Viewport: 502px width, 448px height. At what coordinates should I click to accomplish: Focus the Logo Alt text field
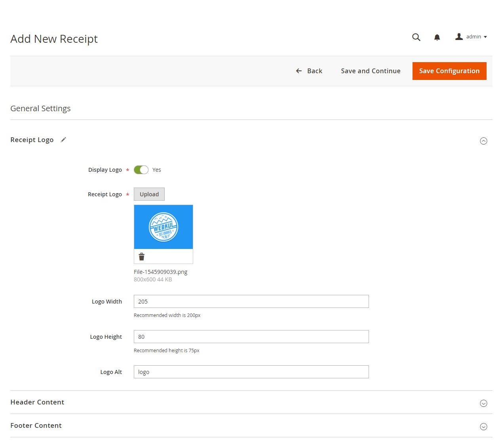pyautogui.click(x=251, y=372)
